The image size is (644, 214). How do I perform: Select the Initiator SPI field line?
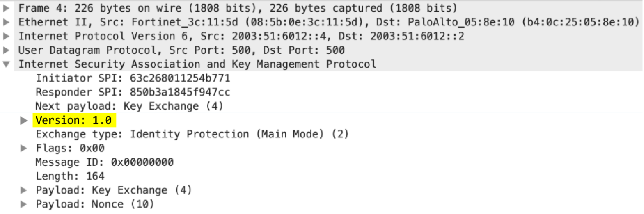(133, 78)
